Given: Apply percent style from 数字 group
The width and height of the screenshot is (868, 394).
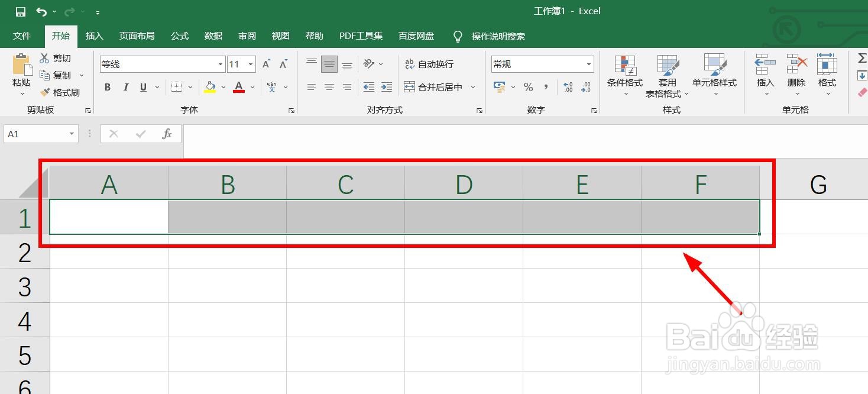Looking at the screenshot, I should click(x=527, y=87).
